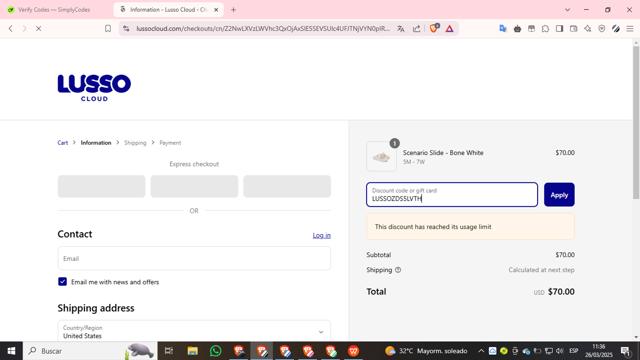Screen dimensions: 640x360
Task: Open the Country/Region dropdown
Action: click(194, 331)
